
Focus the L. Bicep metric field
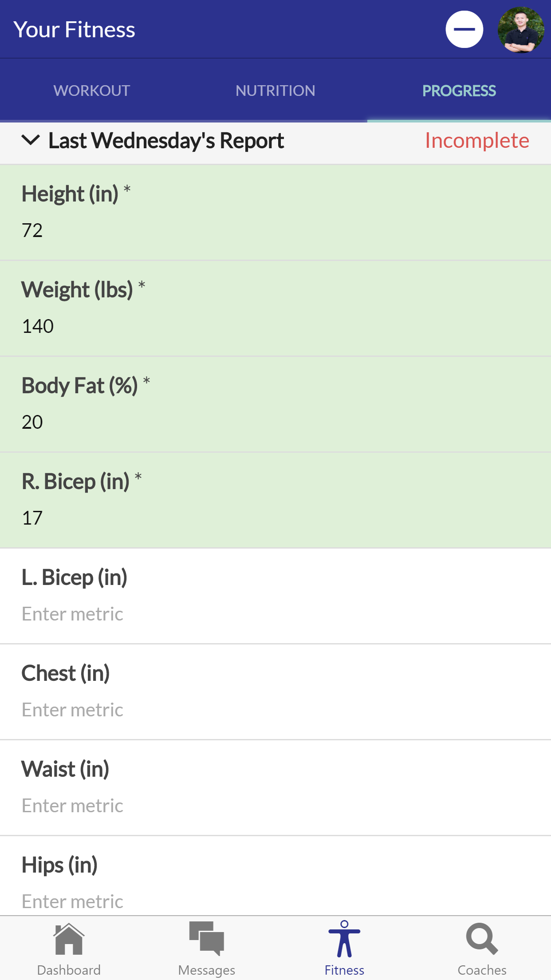point(73,614)
